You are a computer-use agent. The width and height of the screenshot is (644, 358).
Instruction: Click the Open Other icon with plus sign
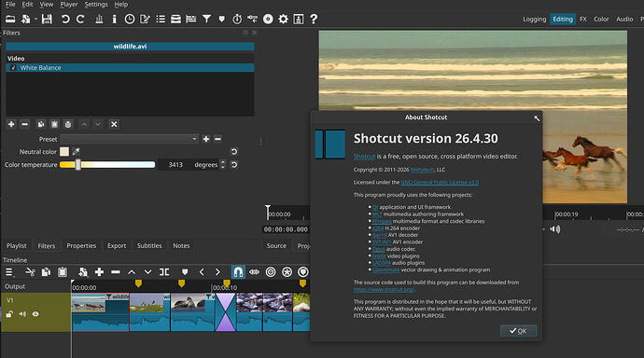[25, 19]
